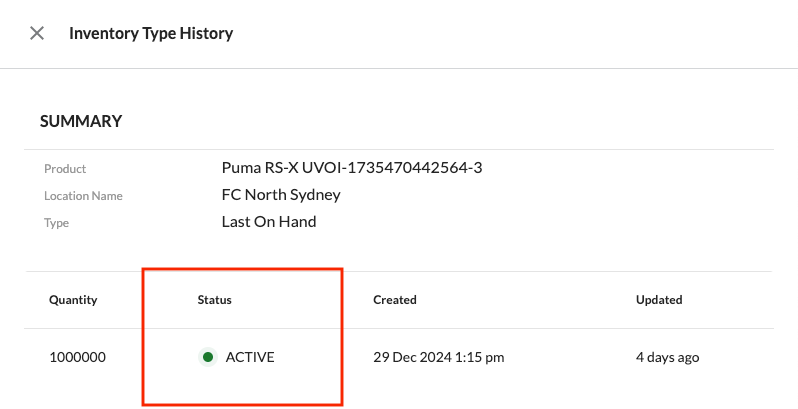Click the 4 days ago updated value
Image resolution: width=798 pixels, height=409 pixels.
[x=667, y=357]
